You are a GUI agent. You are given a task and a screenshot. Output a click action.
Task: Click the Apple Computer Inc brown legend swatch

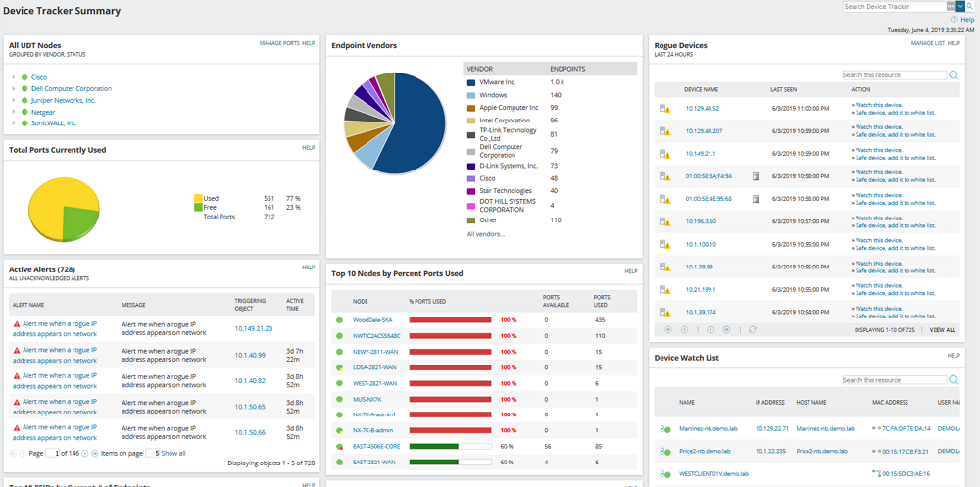pos(471,108)
